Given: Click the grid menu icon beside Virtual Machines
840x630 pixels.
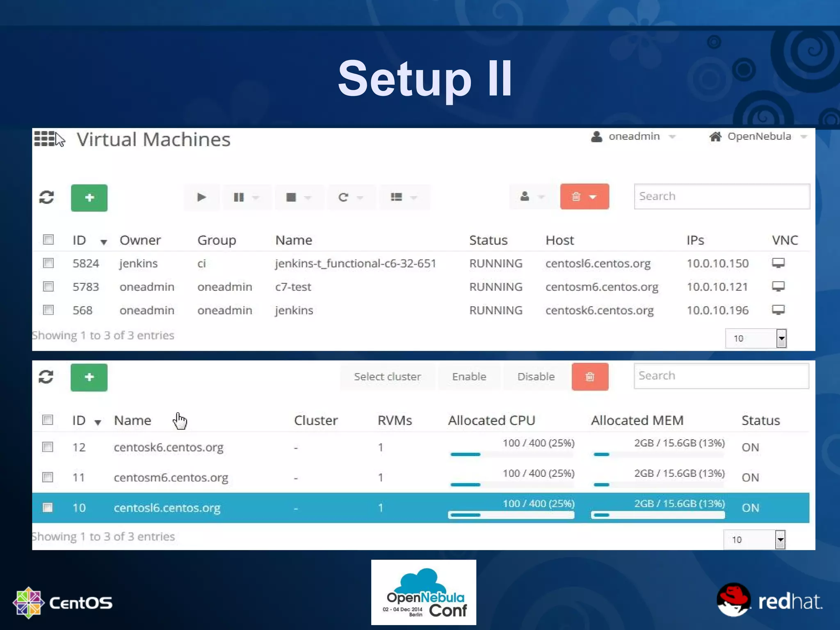Looking at the screenshot, I should tap(44, 139).
